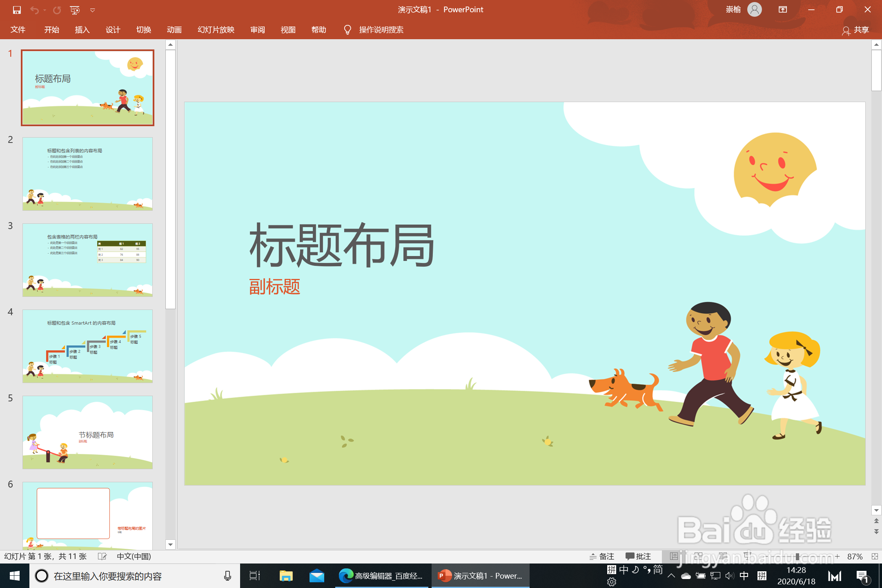The image size is (882, 588).
Task: Go to previous slide double-arrow button
Action: tap(876, 521)
